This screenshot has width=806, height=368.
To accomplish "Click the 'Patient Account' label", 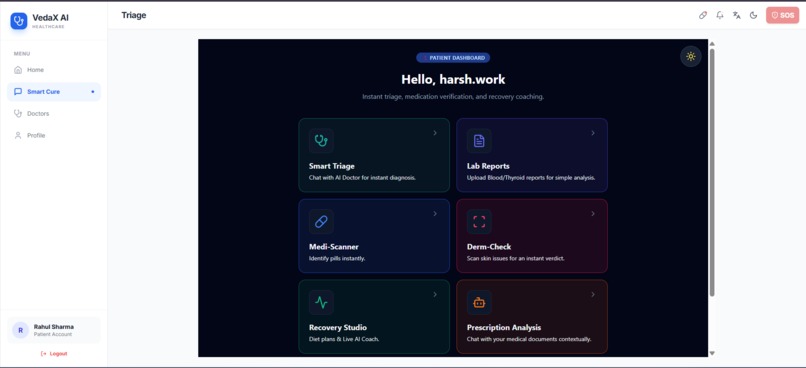I will point(53,335).
